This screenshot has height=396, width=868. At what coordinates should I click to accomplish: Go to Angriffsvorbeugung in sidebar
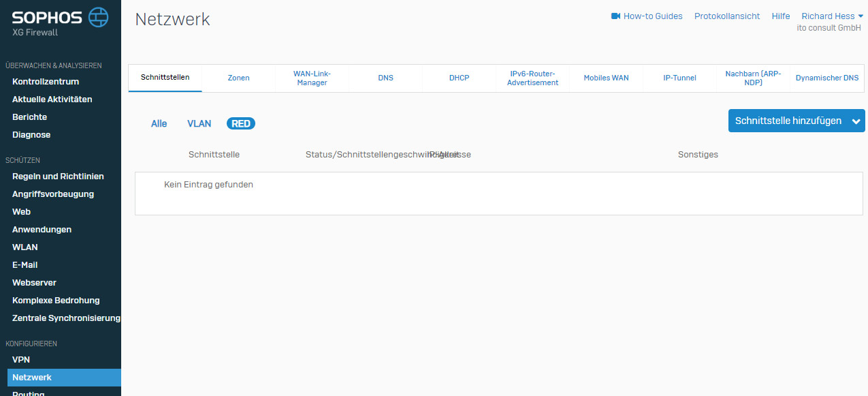click(x=53, y=194)
